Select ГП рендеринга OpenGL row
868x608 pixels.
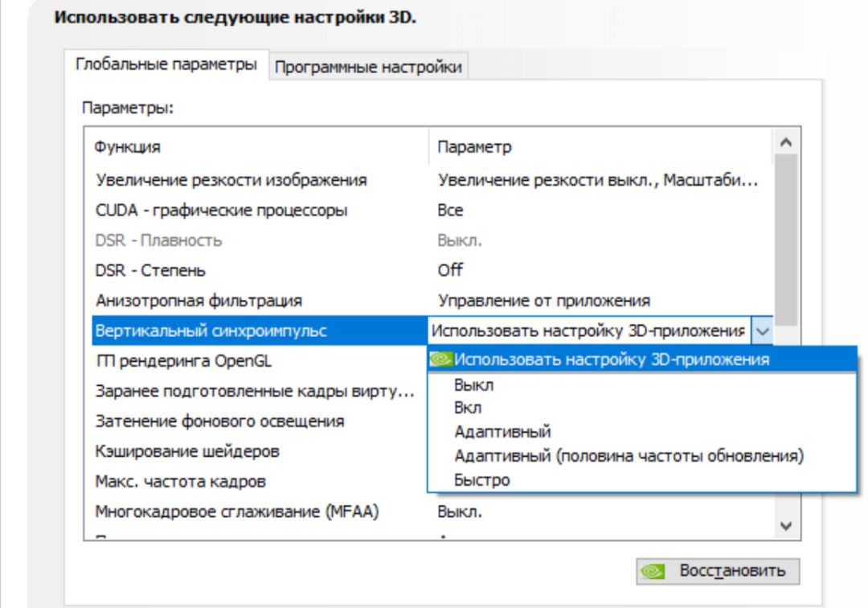(260, 361)
